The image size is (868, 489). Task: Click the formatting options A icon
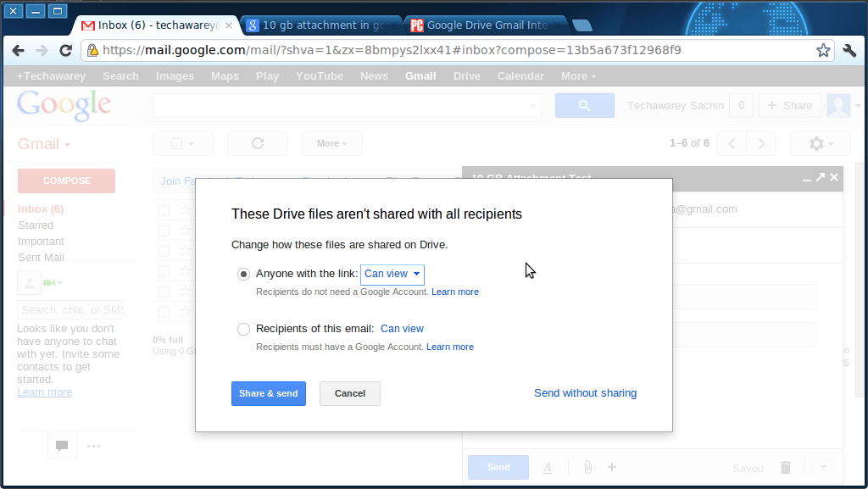coord(547,468)
